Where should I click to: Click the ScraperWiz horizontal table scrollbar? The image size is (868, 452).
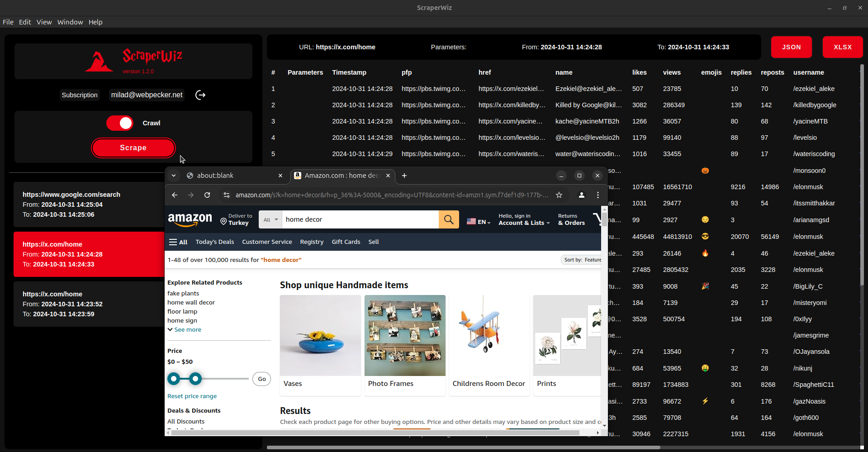(x=463, y=447)
